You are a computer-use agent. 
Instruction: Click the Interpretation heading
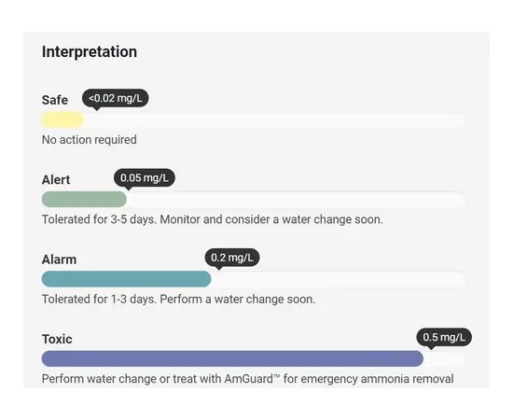(x=90, y=51)
